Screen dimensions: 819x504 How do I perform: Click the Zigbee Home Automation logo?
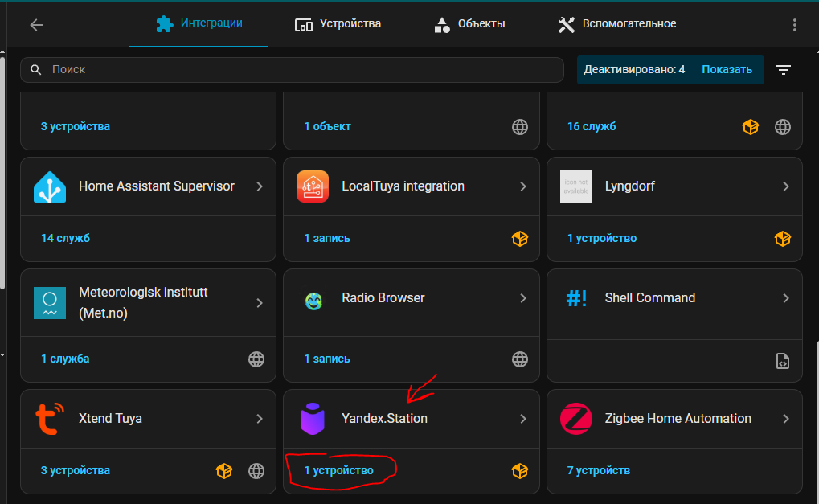click(x=576, y=419)
